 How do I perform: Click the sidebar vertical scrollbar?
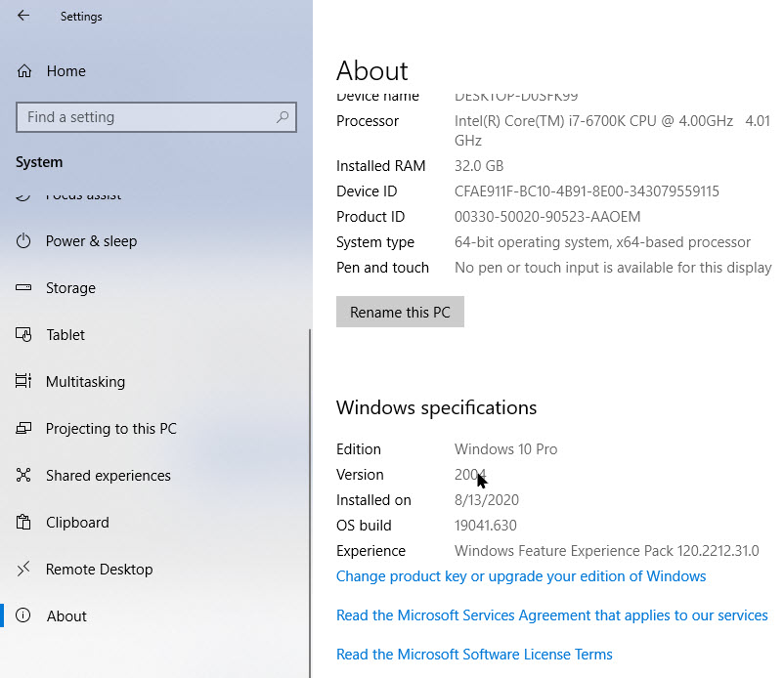tap(310, 488)
